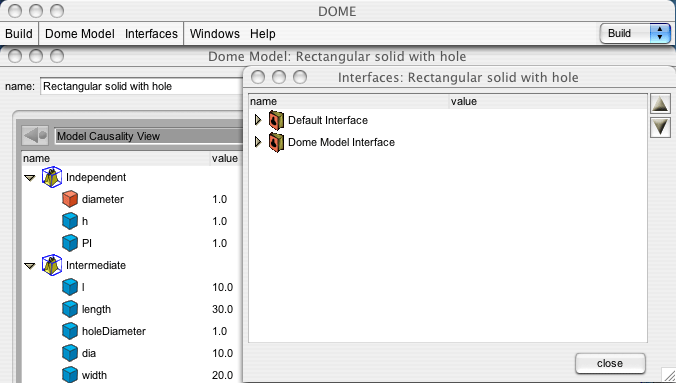The image size is (676, 383).
Task: Click the name column header in Dome Model window
Action: click(116, 158)
